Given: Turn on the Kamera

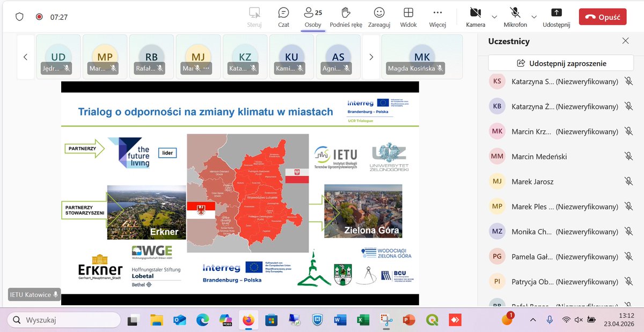Looking at the screenshot, I should click(475, 17).
